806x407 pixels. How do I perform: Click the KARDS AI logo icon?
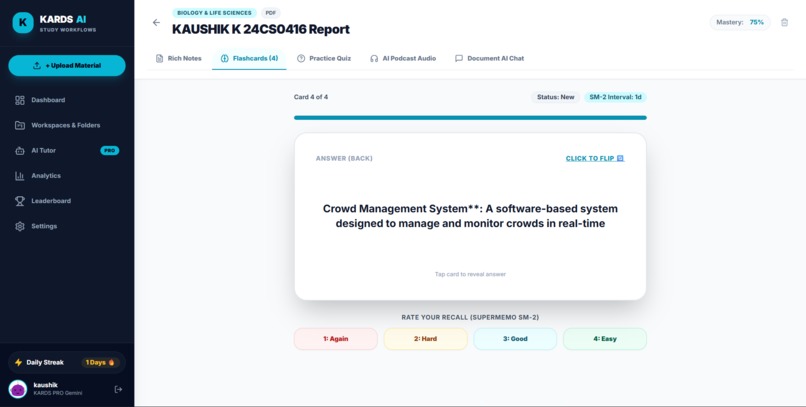tap(23, 23)
